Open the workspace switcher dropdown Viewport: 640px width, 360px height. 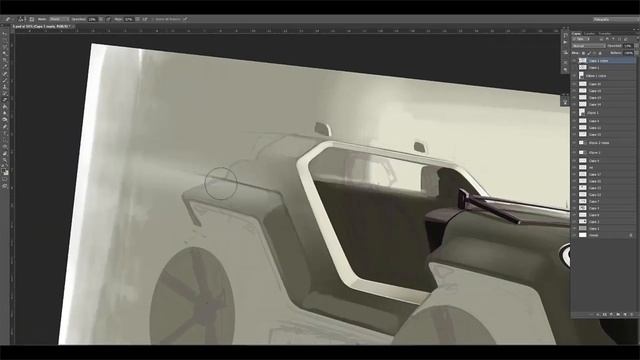pos(616,19)
